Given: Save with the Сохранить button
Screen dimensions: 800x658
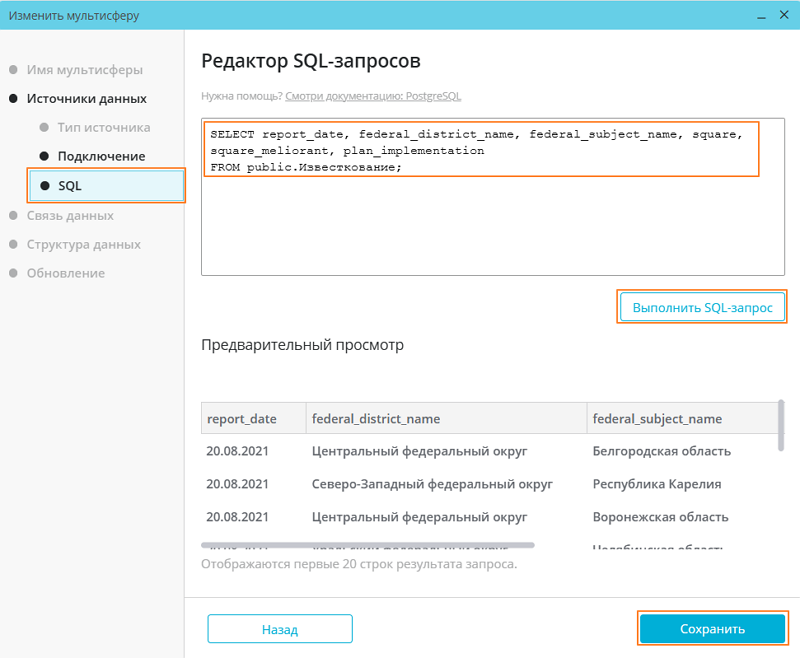Looking at the screenshot, I should pyautogui.click(x=712, y=628).
